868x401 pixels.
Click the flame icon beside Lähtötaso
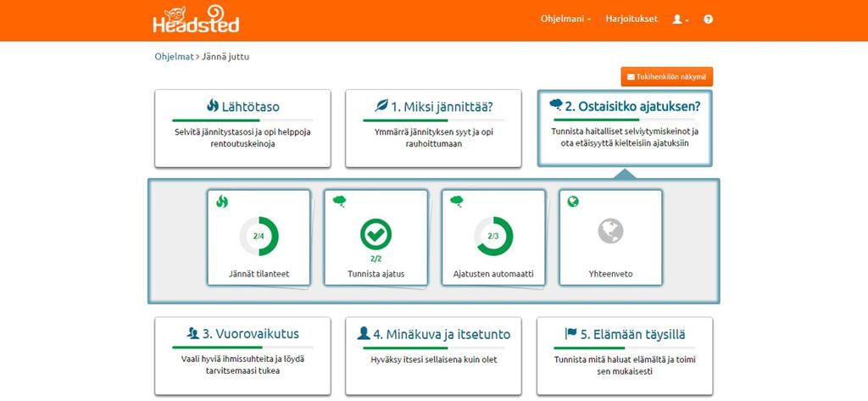(x=213, y=105)
